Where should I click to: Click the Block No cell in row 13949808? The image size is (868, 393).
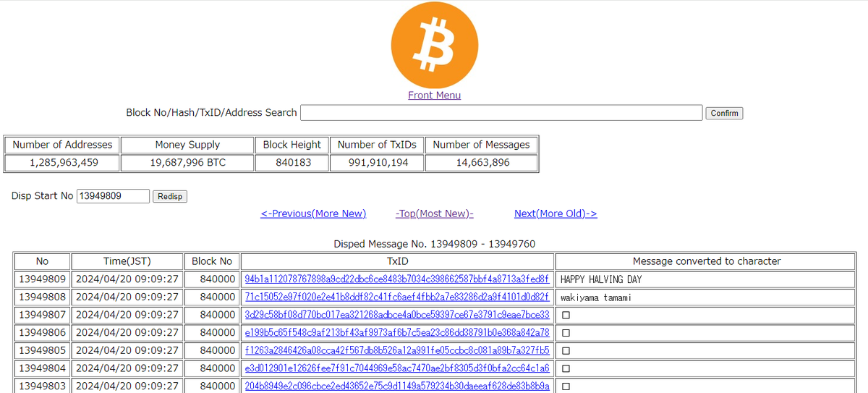(x=212, y=297)
